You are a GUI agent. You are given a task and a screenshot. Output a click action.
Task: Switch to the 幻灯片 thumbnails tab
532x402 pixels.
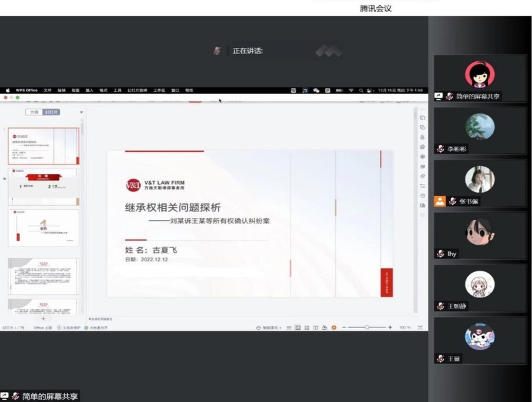point(51,112)
